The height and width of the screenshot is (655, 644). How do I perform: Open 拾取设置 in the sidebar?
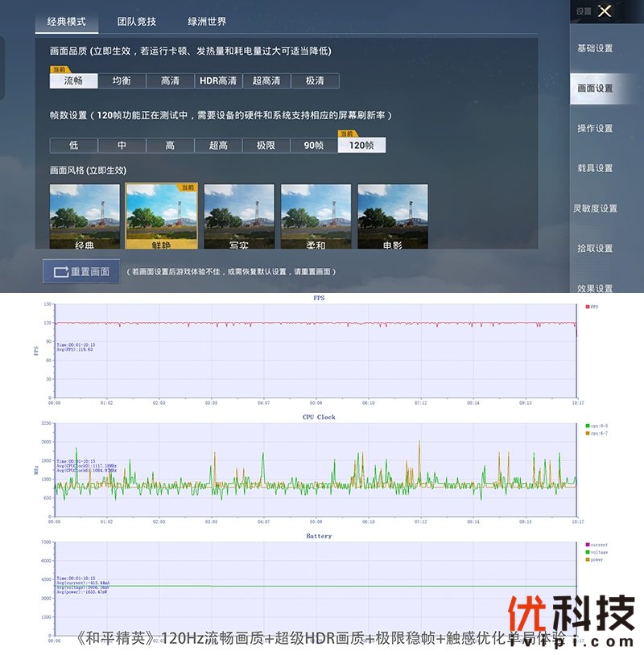pos(595,248)
